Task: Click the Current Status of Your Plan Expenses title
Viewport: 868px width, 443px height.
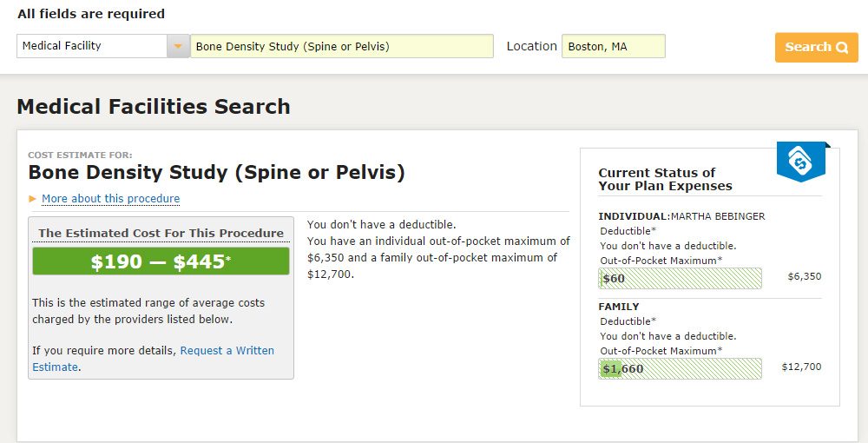Action: pos(665,179)
